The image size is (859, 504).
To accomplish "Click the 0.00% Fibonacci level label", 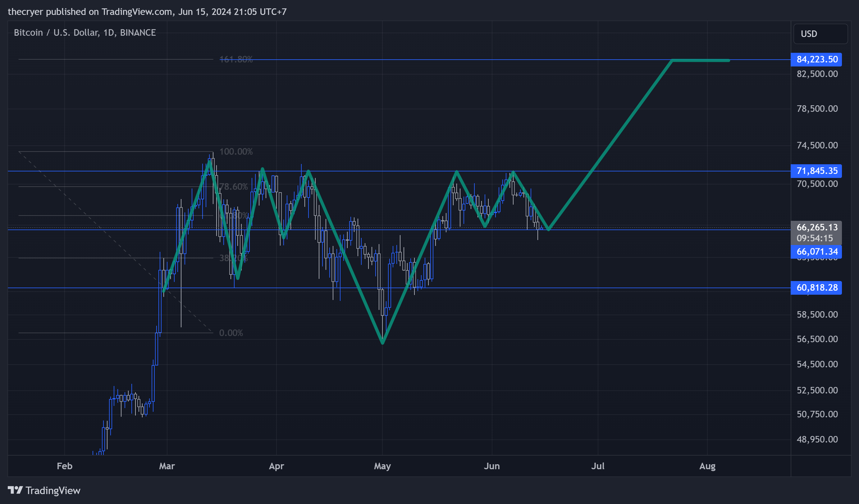I will pyautogui.click(x=231, y=333).
